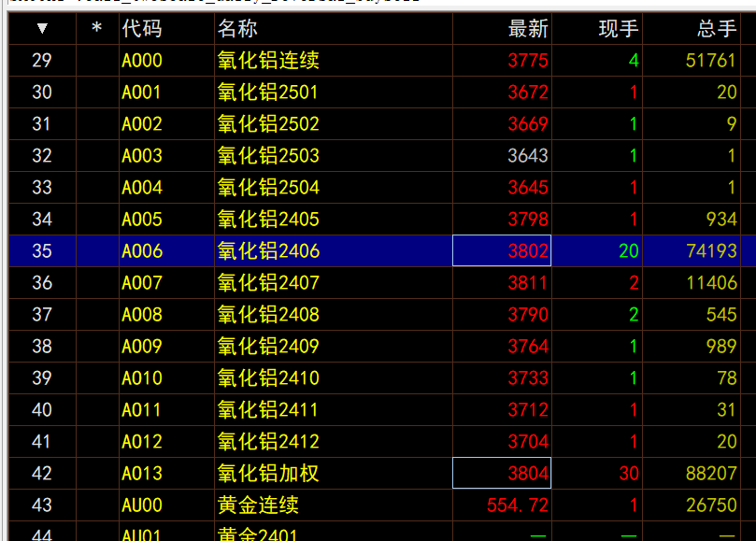This screenshot has height=541, width=756.
Task: Click the sort triangle in header
Action: click(42, 28)
